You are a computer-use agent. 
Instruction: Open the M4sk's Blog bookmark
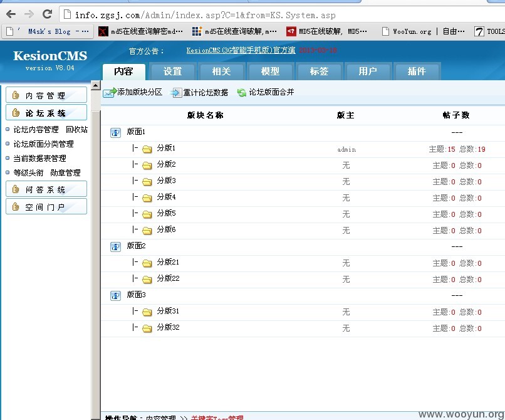(48, 31)
